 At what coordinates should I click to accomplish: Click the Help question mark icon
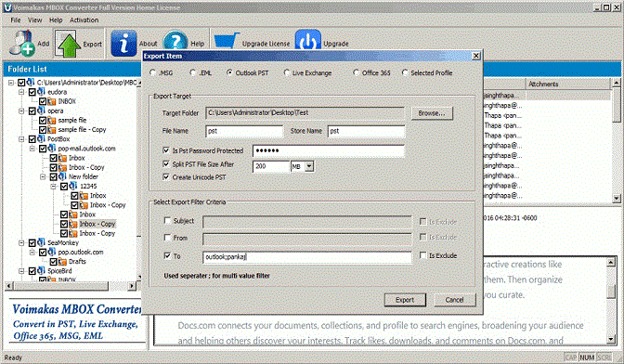pyautogui.click(x=175, y=40)
